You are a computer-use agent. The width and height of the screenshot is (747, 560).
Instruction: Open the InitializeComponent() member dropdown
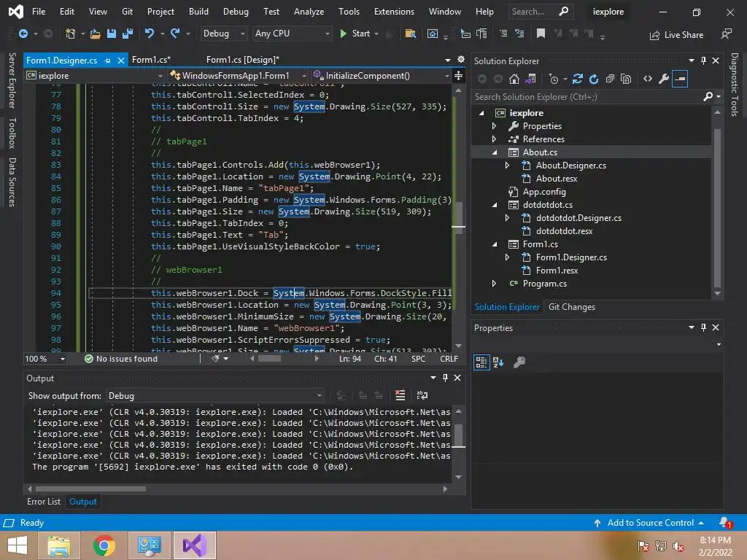click(x=381, y=76)
